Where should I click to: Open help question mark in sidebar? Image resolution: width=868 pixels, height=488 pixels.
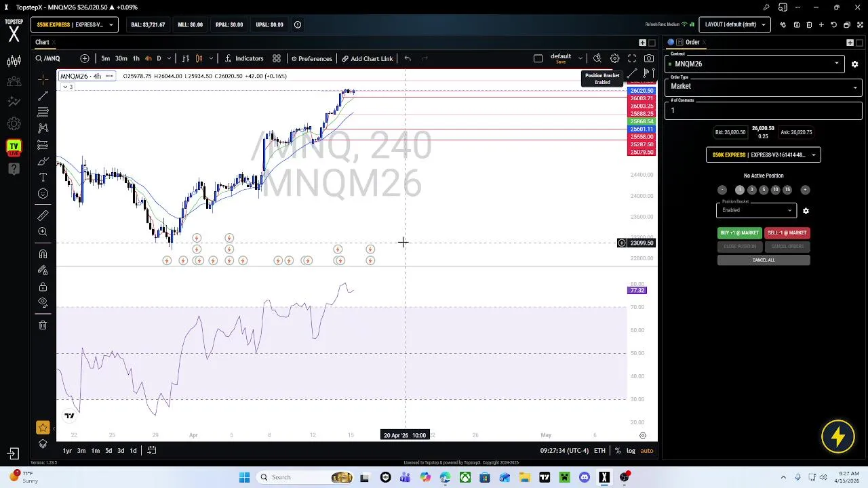(14, 169)
